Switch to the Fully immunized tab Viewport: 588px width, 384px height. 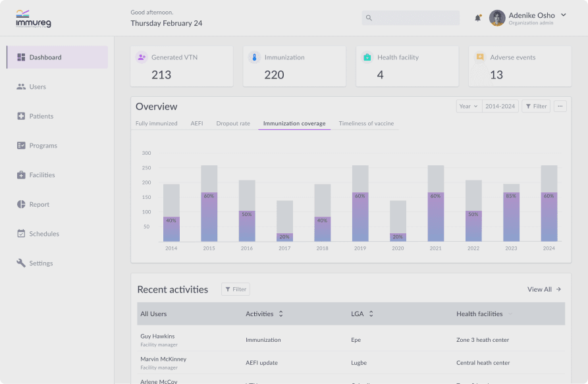pyautogui.click(x=156, y=123)
